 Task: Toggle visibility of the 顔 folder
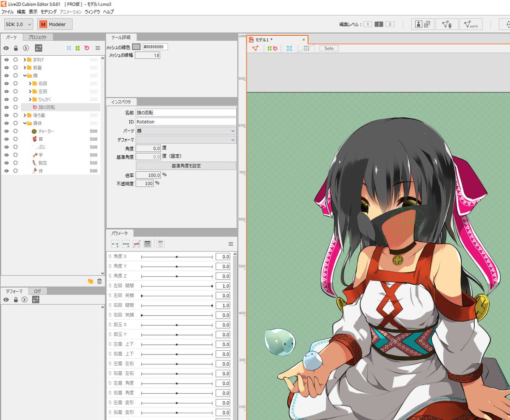pyautogui.click(x=6, y=76)
